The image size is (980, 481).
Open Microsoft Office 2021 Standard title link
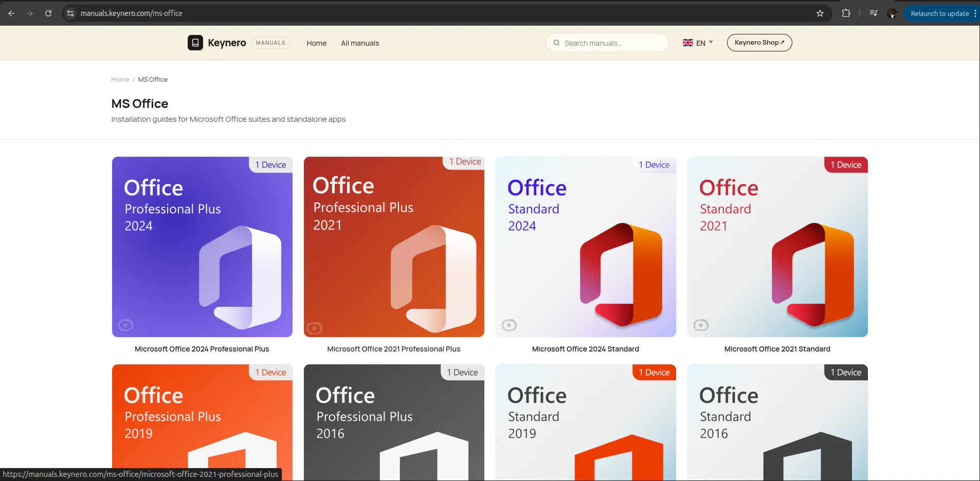pos(777,349)
